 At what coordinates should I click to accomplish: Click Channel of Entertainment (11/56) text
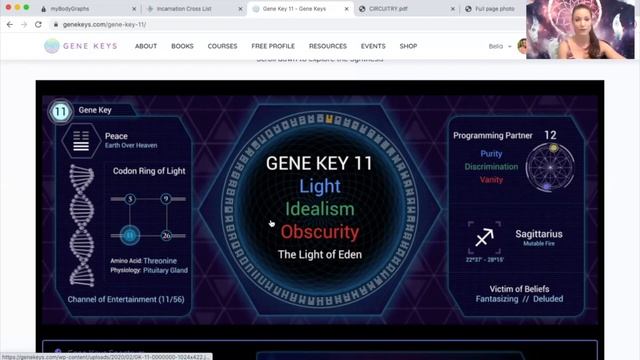(126, 299)
